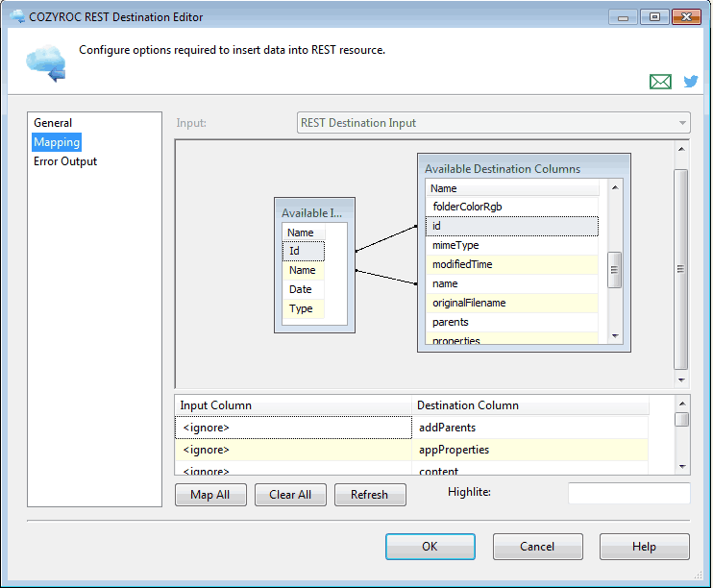The width and height of the screenshot is (713, 588).
Task: Click mapping grid scroll down arrow
Action: click(682, 467)
